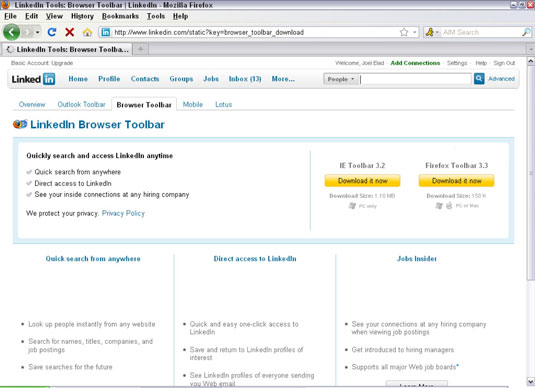Click the forward navigation arrow button
This screenshot has width=535, height=388.
(27, 32)
